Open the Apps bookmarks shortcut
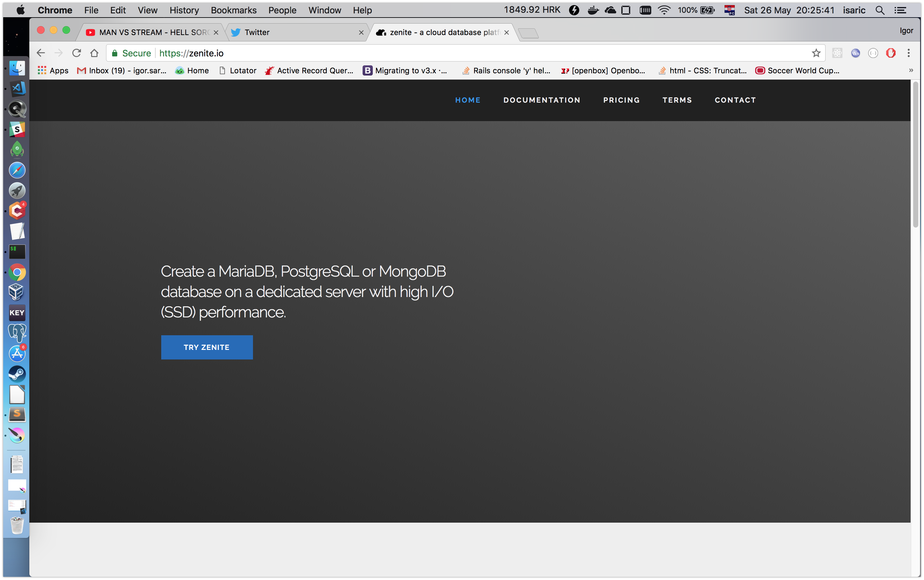Image resolution: width=924 pixels, height=580 pixels. 53,70
